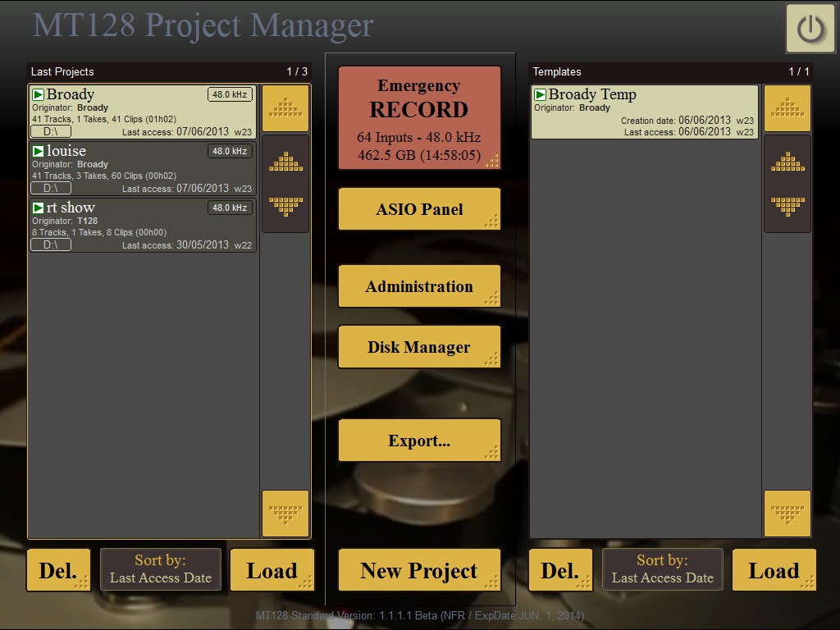Screen dimensions: 840x630
Task: Click the MT128 Standard Version text
Action: tap(419, 615)
